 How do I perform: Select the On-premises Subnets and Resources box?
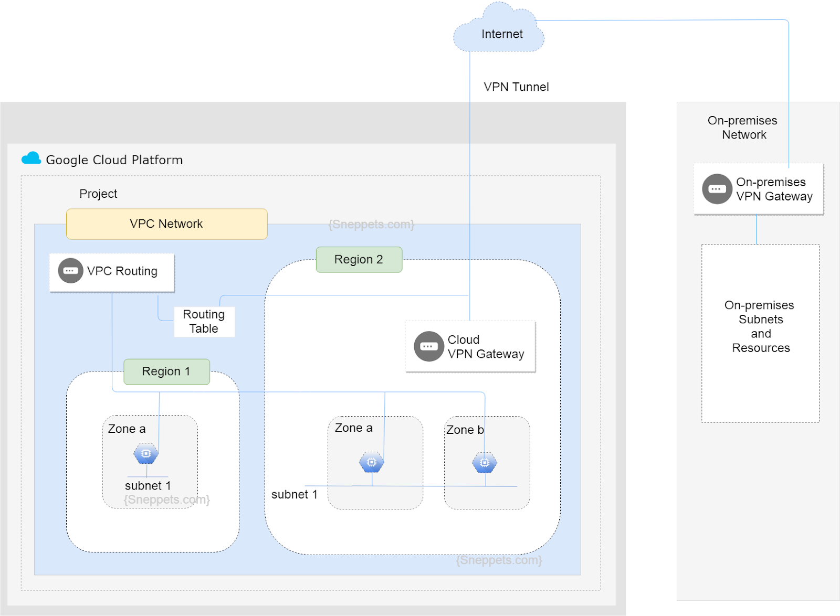(x=760, y=326)
